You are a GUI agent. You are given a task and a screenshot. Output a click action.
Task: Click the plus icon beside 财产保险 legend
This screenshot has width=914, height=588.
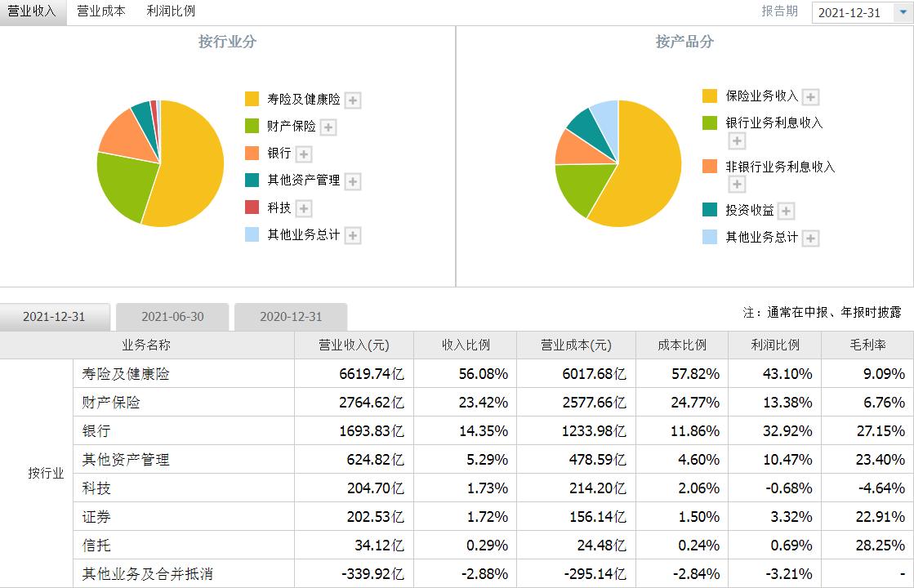coord(328,127)
